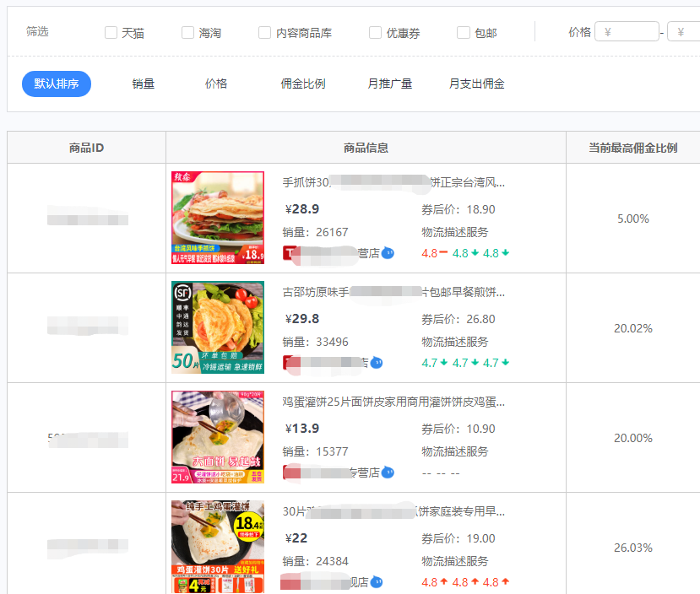Click the 销量: 15377 text
The image size is (700, 594).
[x=315, y=451]
